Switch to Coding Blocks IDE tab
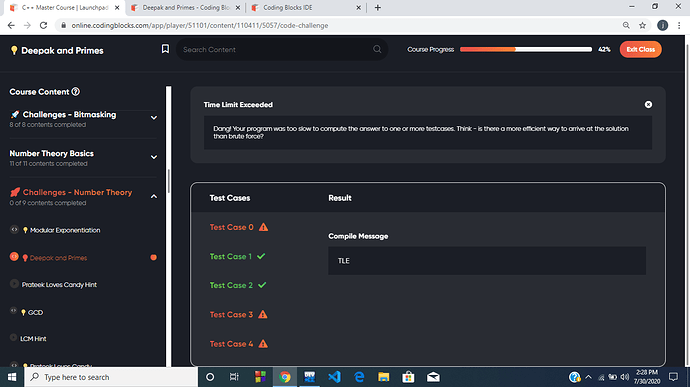The width and height of the screenshot is (690, 387). pyautogui.click(x=306, y=7)
